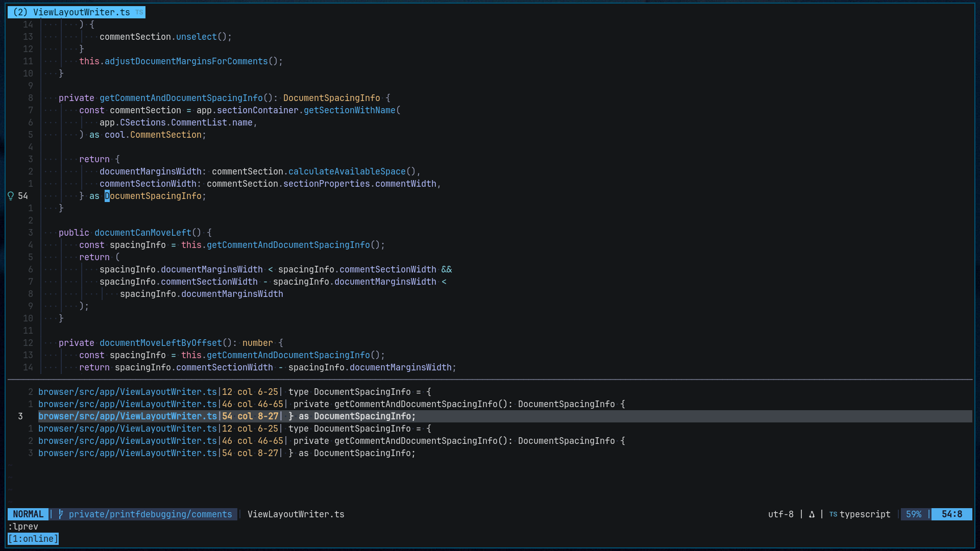Image resolution: width=980 pixels, height=551 pixels.
Task: Click the utf-8 encoding indicator
Action: 780,514
